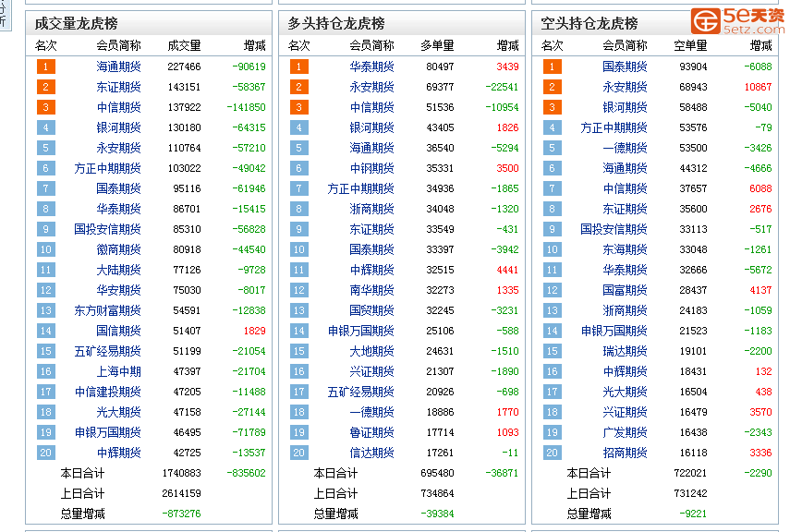This screenshot has width=790, height=532.
Task: Click the 成交量 column header
Action: pyautogui.click(x=185, y=46)
